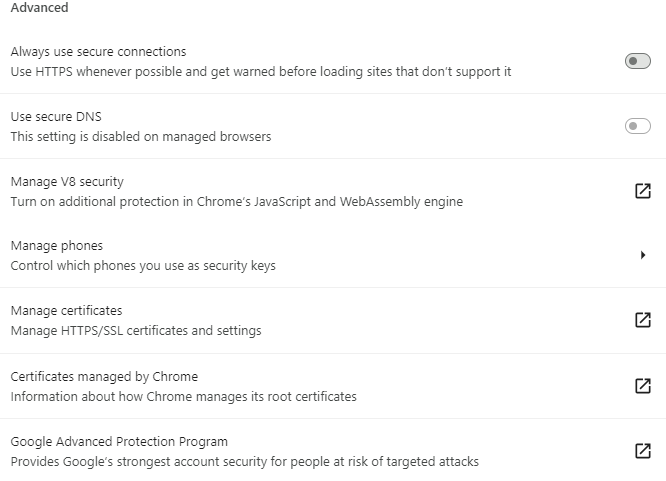
Task: Click the "disabled on managed browsers" notice text
Action: click(140, 137)
